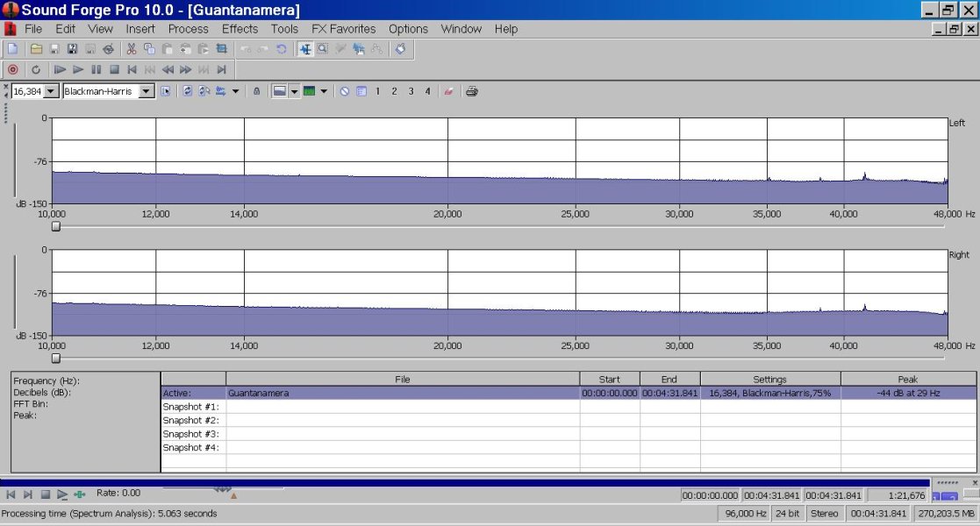The width and height of the screenshot is (980, 526).
Task: Set snapshot slot 1 in spectrum toolbar
Action: point(378,91)
